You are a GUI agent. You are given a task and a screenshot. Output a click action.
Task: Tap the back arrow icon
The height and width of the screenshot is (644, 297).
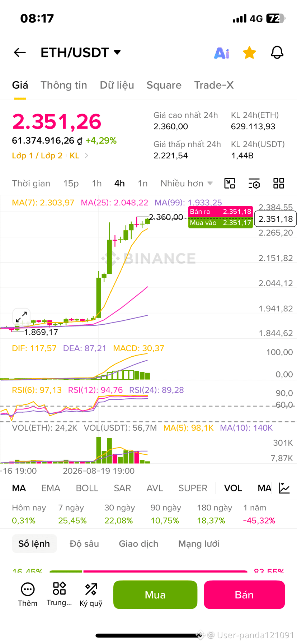[x=20, y=53]
